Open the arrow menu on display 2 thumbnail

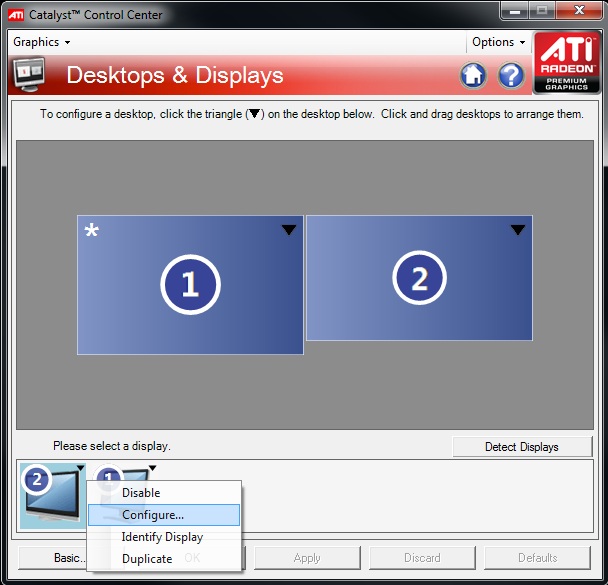coord(80,468)
